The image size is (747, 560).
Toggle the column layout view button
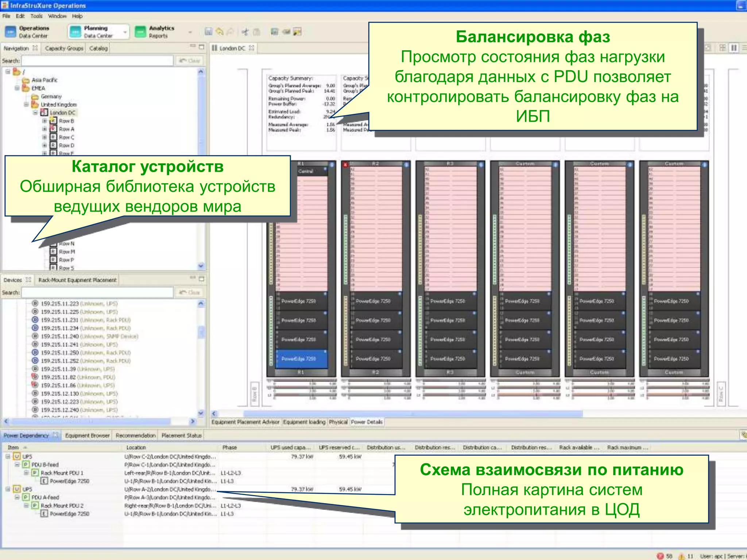tap(734, 48)
